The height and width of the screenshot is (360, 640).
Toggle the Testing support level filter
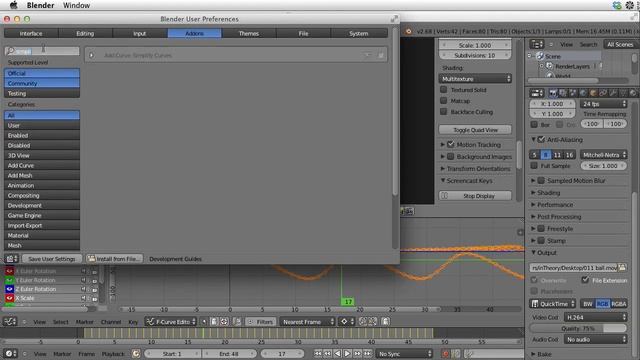(42, 93)
